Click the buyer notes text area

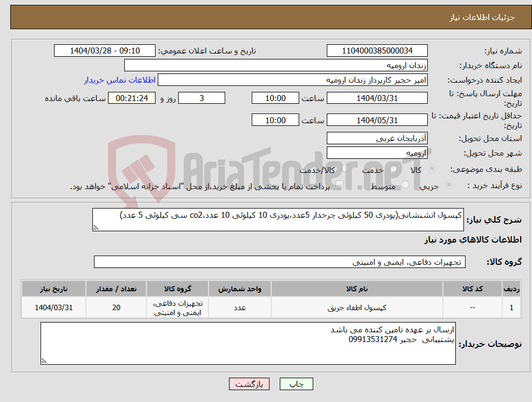point(248,343)
